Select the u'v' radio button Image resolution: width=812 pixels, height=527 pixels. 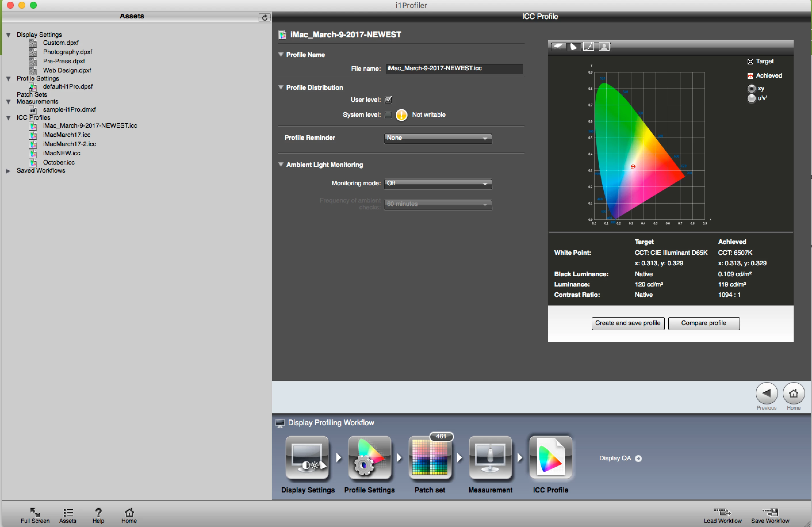(751, 98)
